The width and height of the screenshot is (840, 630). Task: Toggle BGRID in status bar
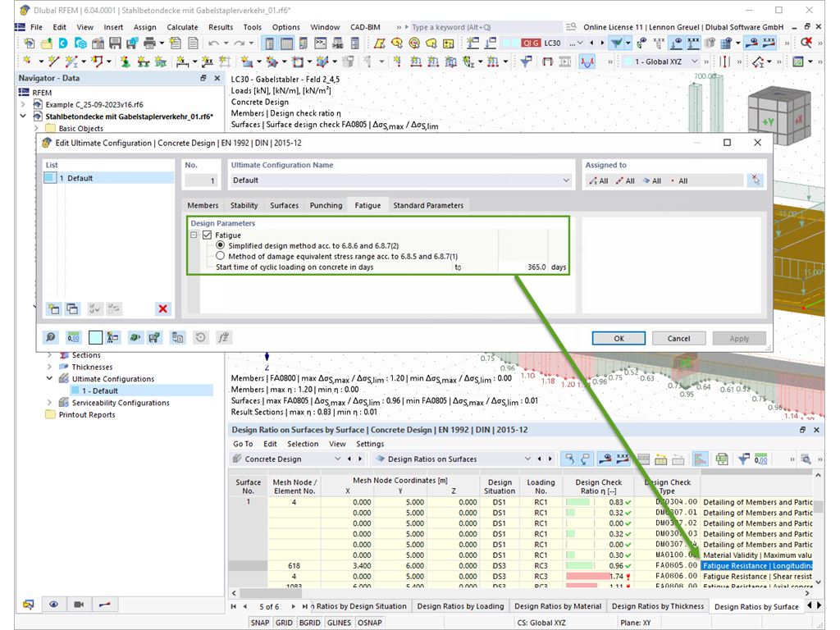(x=309, y=623)
